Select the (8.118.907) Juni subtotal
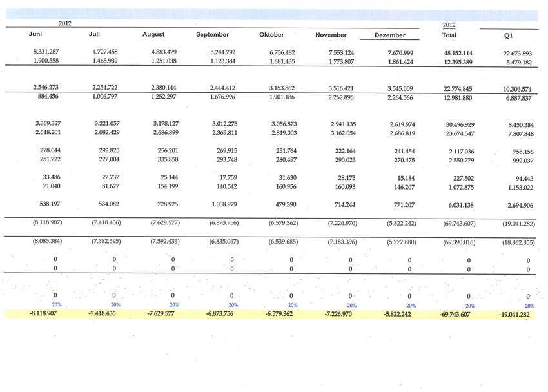Screen dimensions: 548x392 coord(48,222)
